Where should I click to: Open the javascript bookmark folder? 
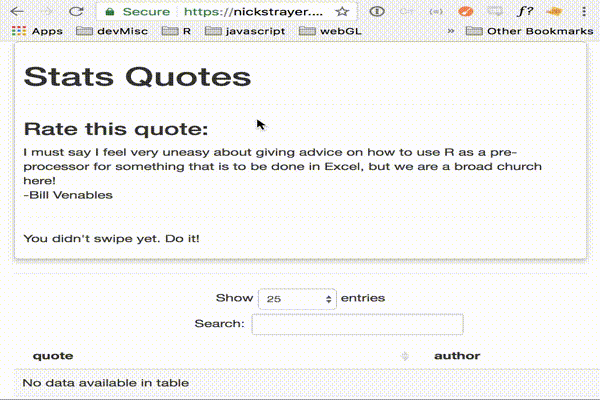pyautogui.click(x=244, y=31)
